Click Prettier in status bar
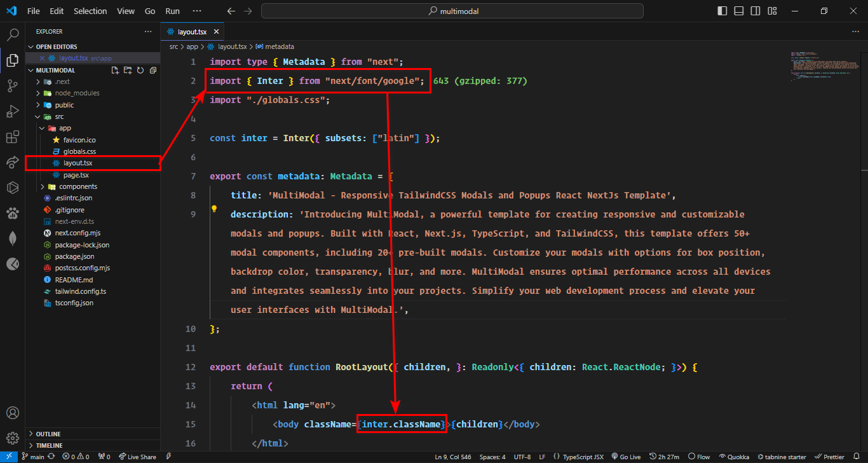Screen dimensions: 868x463 click(x=830, y=457)
